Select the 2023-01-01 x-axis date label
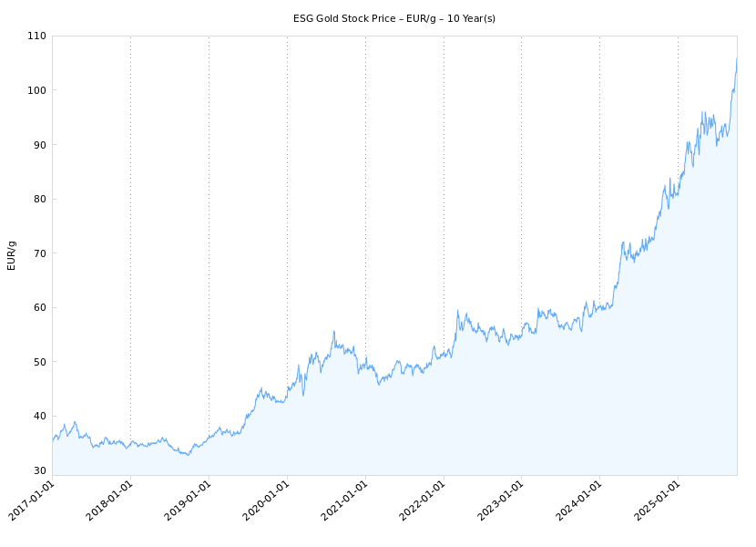This screenshot has width=756, height=547. (502, 501)
